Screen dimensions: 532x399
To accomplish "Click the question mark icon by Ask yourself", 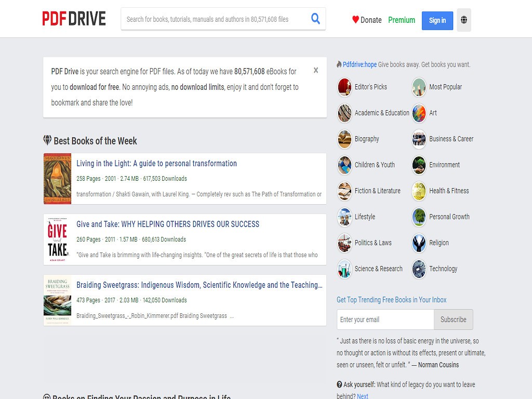I will tap(339, 384).
